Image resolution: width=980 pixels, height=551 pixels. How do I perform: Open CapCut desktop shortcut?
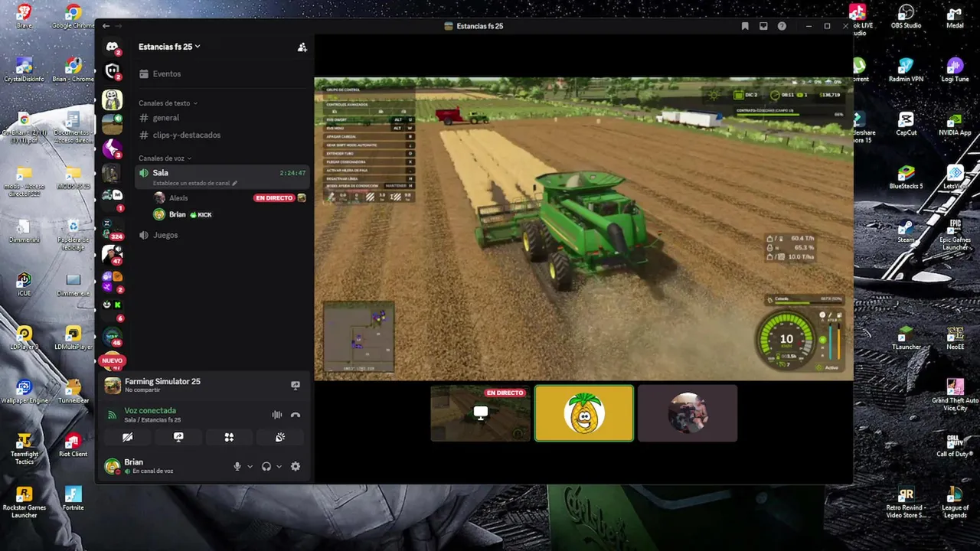point(906,124)
